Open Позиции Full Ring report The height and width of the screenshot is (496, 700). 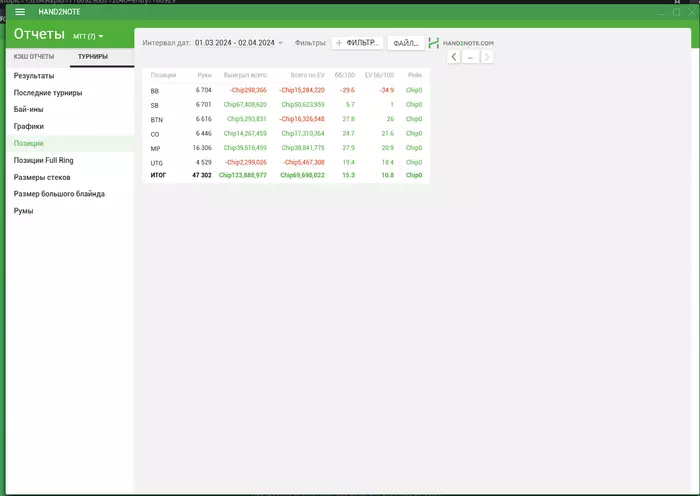coord(43,160)
